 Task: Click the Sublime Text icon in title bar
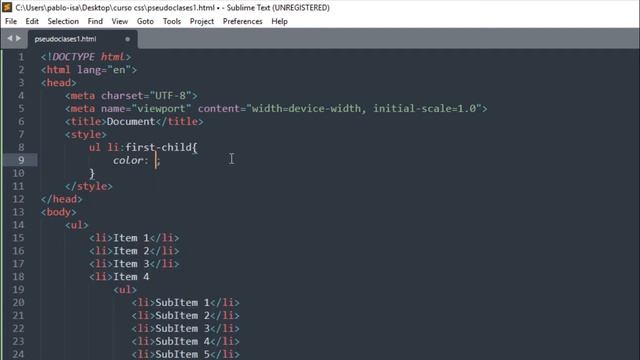tap(7, 7)
